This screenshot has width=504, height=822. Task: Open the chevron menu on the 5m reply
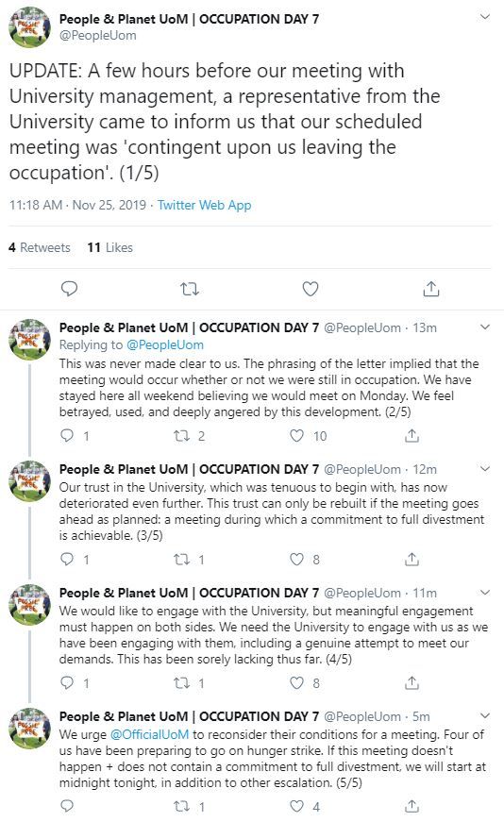[x=485, y=715]
